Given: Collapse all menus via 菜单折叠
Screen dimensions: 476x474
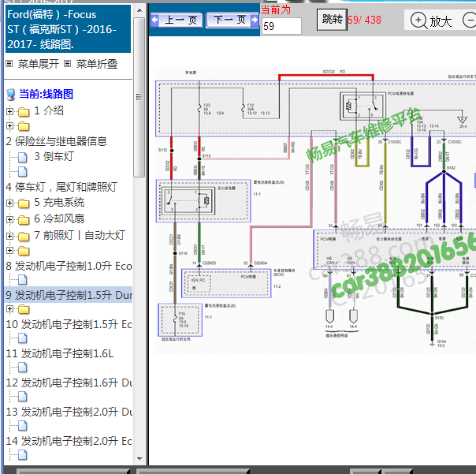Looking at the screenshot, I should [x=96, y=64].
